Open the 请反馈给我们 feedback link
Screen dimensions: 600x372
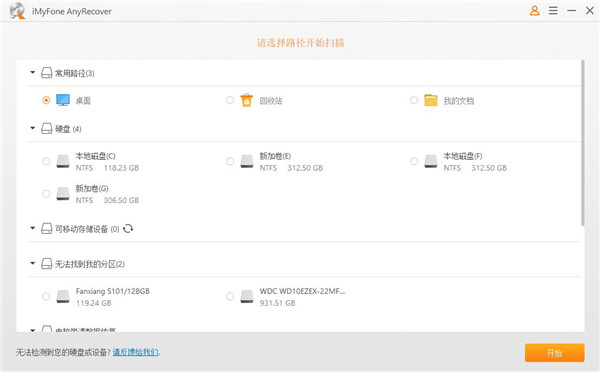click(135, 352)
